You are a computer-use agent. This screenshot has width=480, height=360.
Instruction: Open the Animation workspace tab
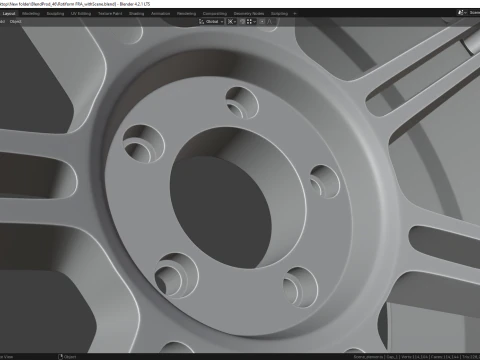161,14
